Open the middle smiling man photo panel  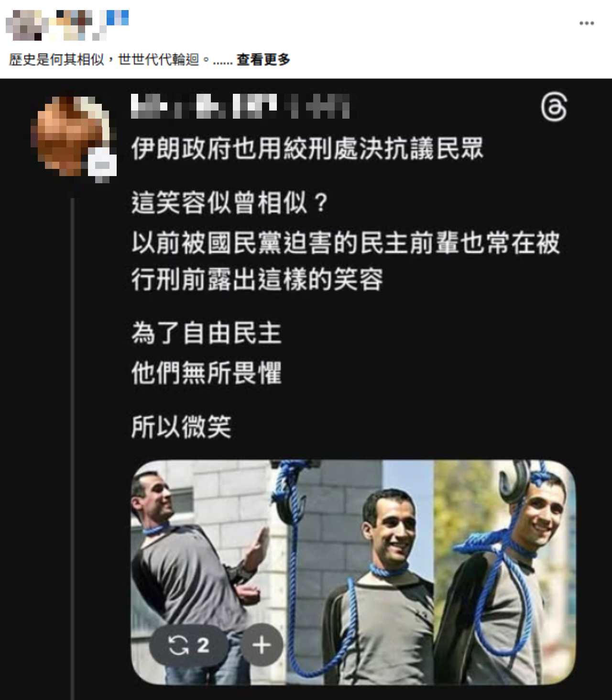coord(360,572)
